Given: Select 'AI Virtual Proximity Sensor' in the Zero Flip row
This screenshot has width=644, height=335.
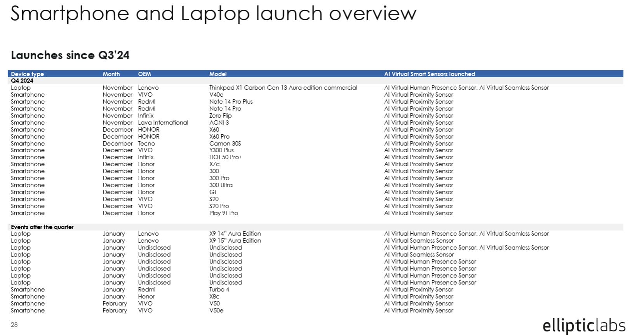Looking at the screenshot, I should [419, 116].
